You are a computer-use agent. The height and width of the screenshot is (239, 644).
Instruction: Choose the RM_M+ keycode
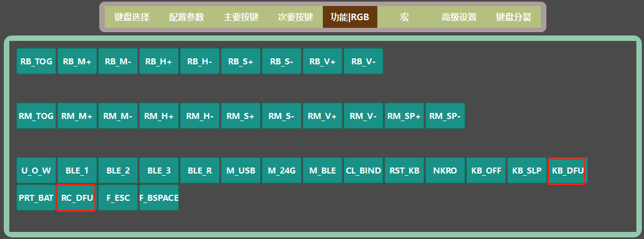click(77, 116)
